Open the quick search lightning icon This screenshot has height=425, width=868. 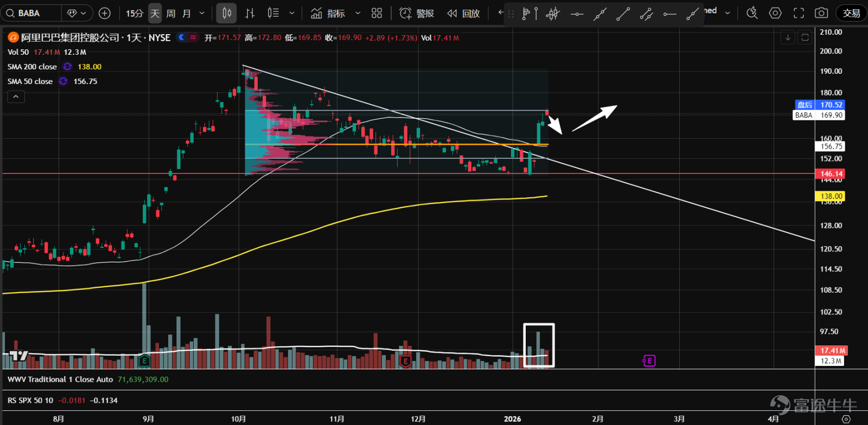click(x=752, y=13)
